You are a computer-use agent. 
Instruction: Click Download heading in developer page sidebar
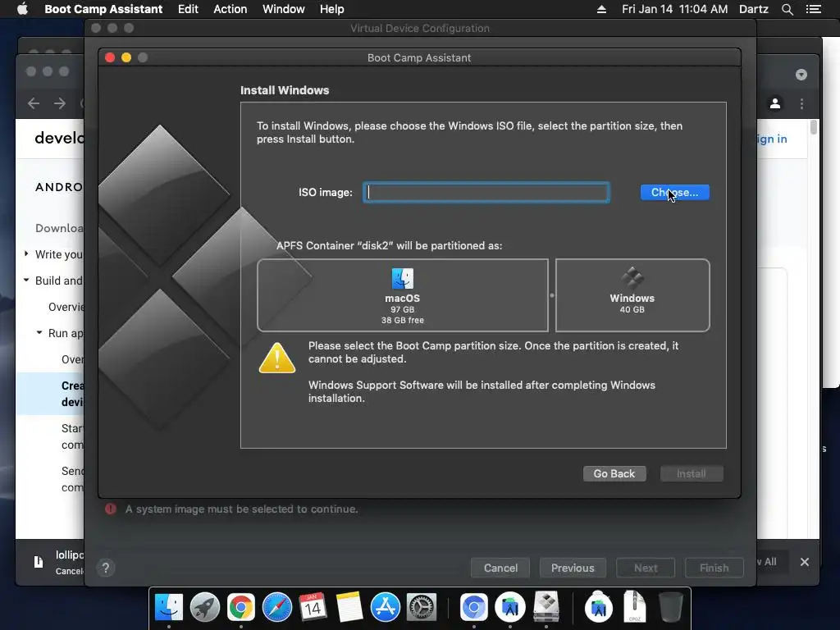(59, 228)
